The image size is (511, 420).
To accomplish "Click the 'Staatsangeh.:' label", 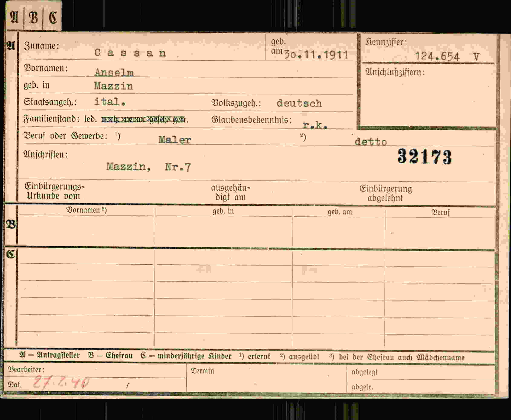I will coord(50,102).
